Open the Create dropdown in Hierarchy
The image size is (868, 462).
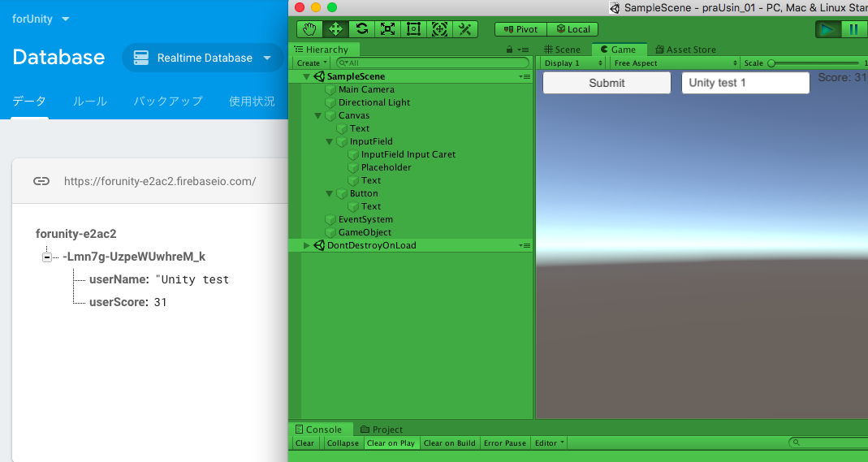pos(312,63)
